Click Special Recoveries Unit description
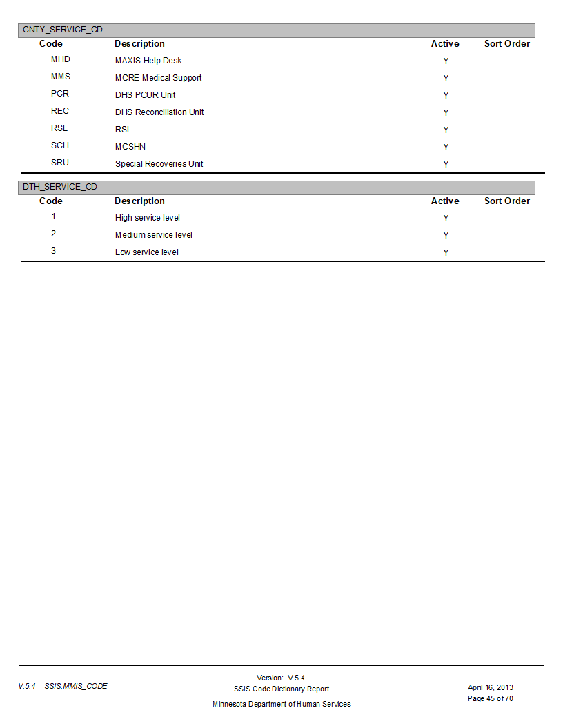563x728 pixels. pyautogui.click(x=159, y=164)
